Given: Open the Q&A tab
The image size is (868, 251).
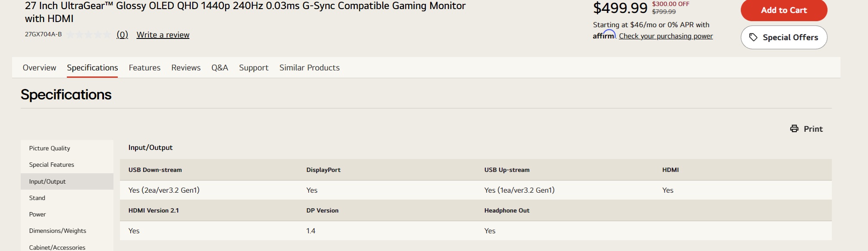Looking at the screenshot, I should (x=220, y=68).
